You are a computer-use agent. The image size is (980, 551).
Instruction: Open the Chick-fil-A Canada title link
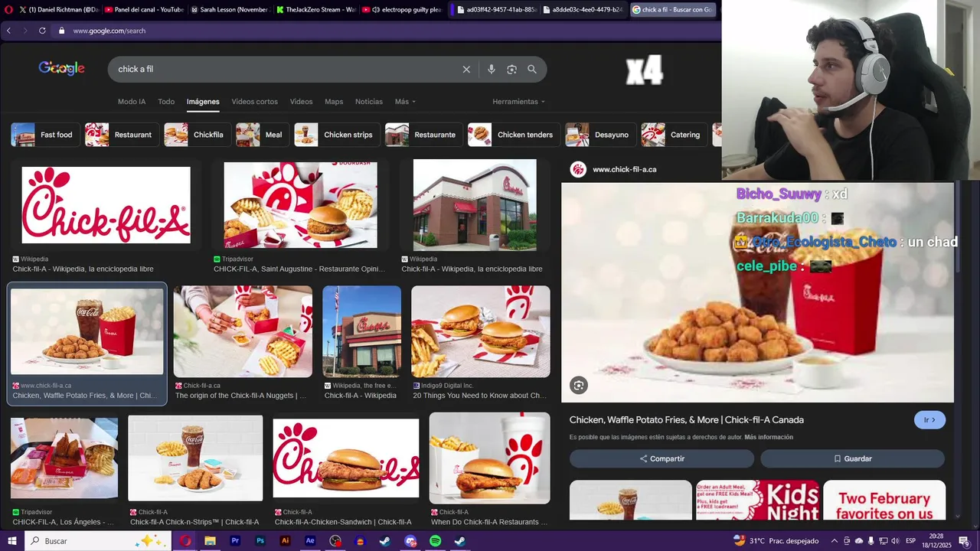point(687,420)
